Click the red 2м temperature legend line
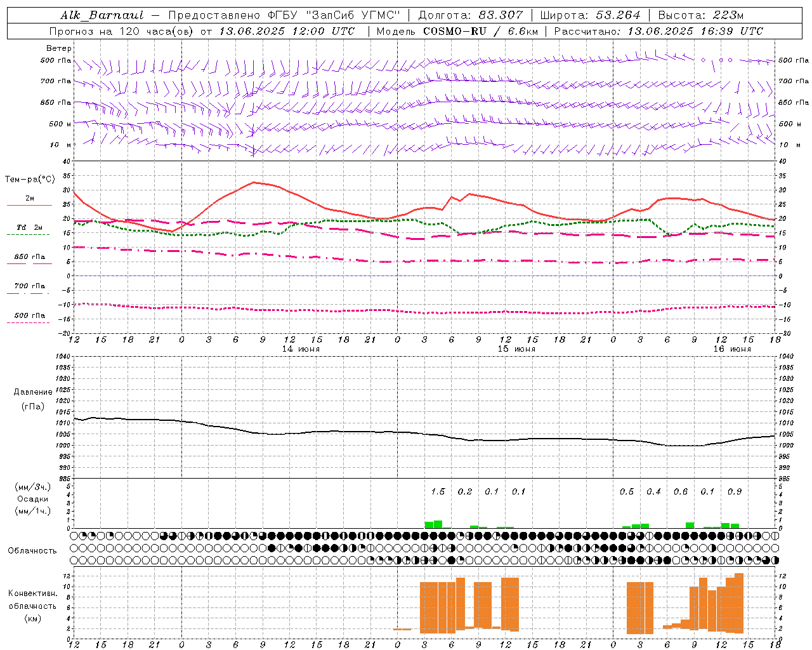This screenshot has height=650, width=812. [30, 205]
